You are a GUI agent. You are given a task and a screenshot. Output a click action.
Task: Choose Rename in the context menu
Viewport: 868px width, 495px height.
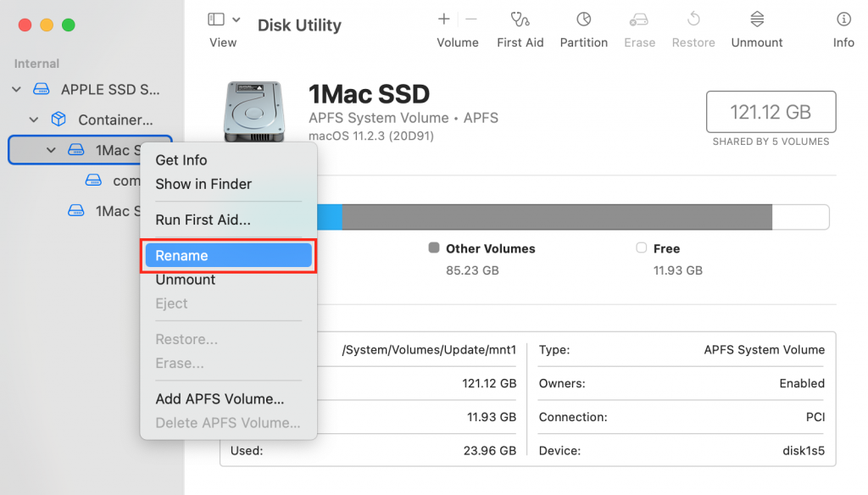pyautogui.click(x=229, y=256)
